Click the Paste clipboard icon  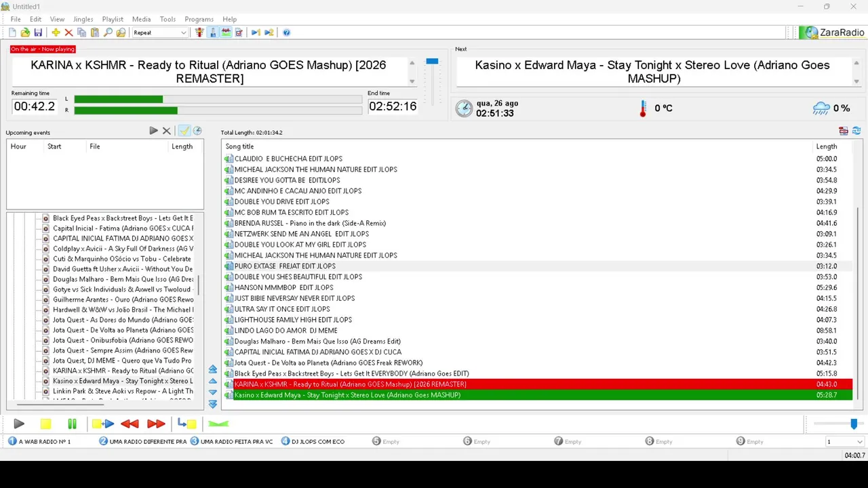pyautogui.click(x=95, y=33)
